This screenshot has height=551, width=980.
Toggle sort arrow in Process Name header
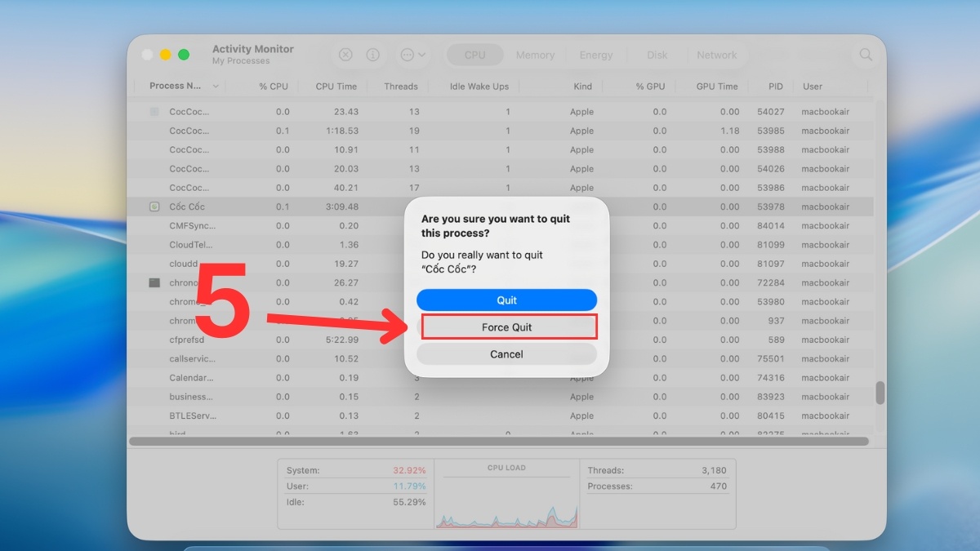(216, 87)
